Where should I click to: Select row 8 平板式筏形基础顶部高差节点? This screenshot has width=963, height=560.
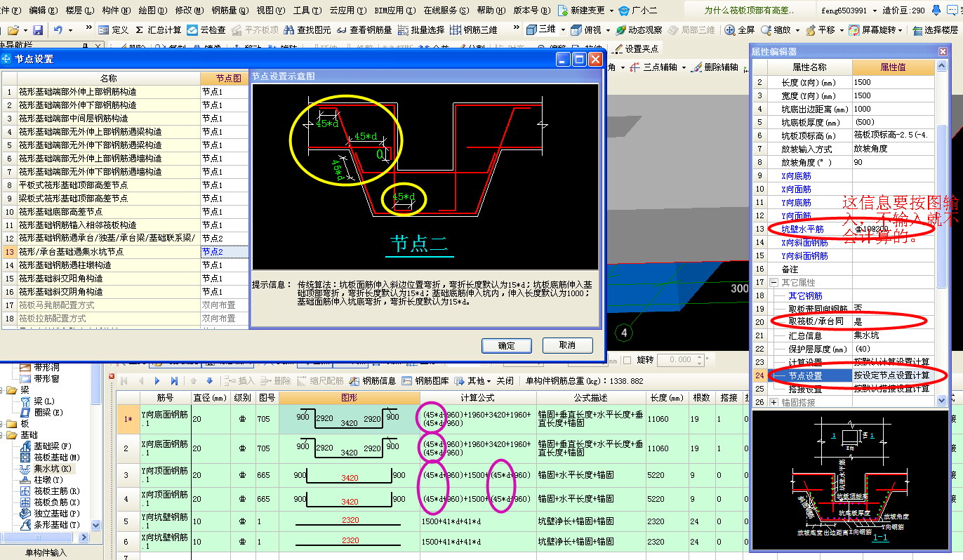[x=125, y=185]
